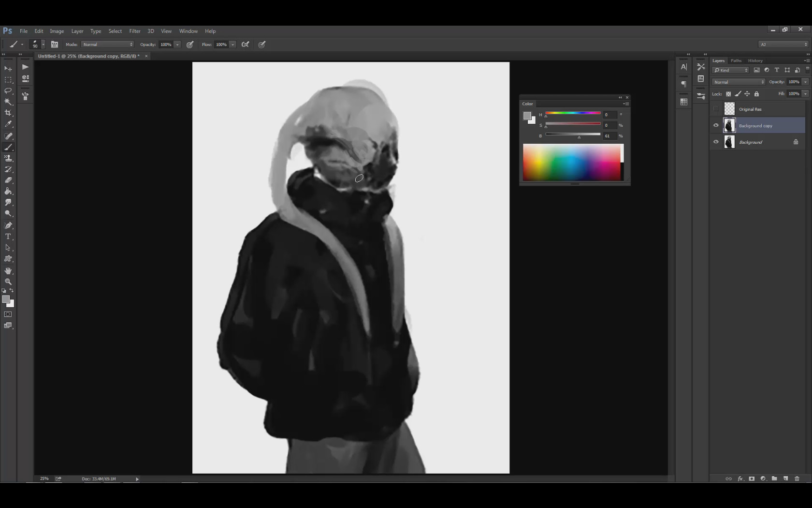
Task: Open the Filter menu
Action: pyautogui.click(x=134, y=31)
